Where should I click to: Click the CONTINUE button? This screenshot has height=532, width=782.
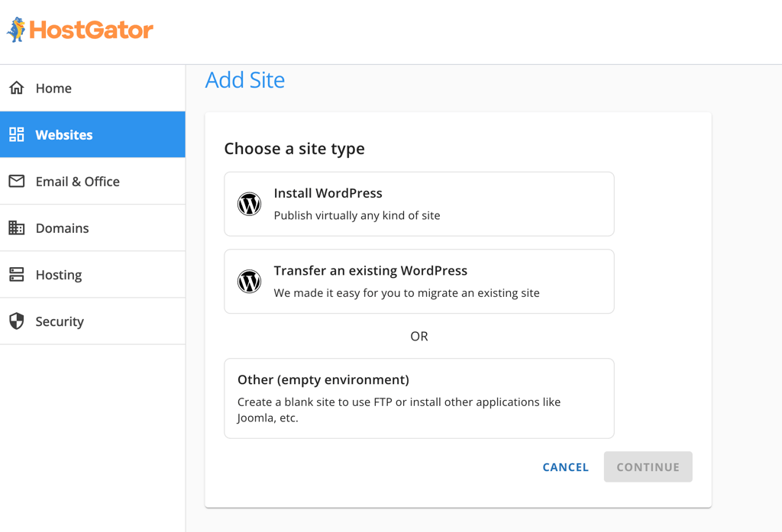click(648, 467)
